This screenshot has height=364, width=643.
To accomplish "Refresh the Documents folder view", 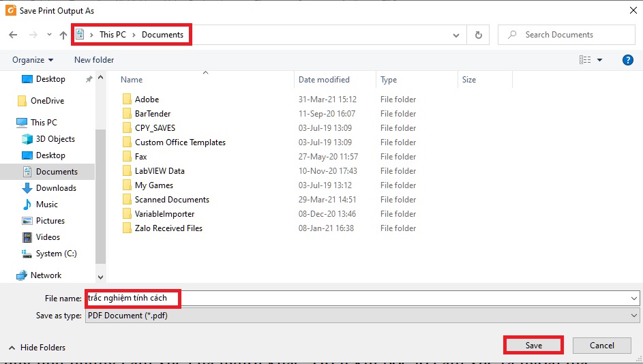I will pyautogui.click(x=478, y=35).
